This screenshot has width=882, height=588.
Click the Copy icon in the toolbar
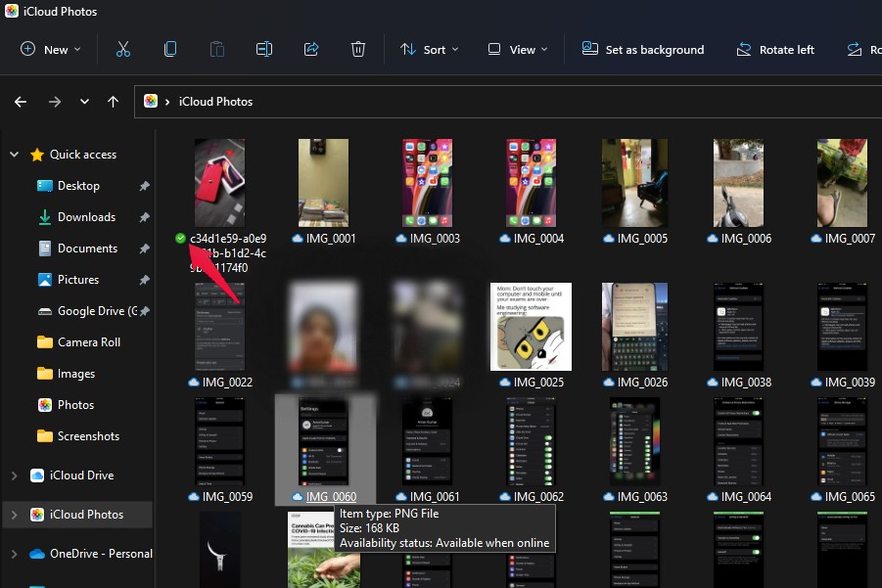[169, 49]
